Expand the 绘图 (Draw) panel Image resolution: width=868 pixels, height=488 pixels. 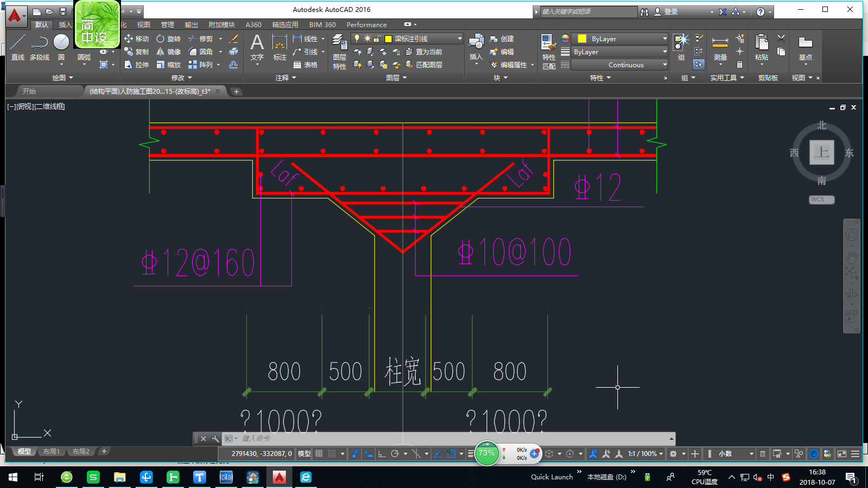point(62,78)
